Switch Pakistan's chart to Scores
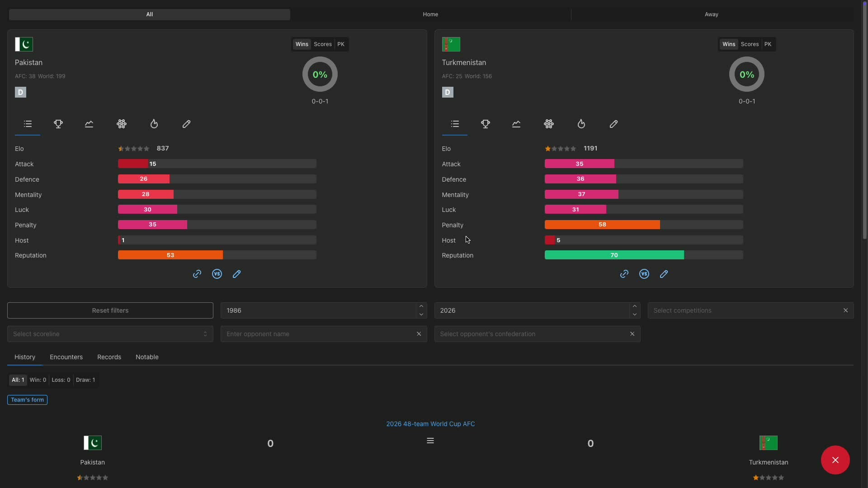 pyautogui.click(x=323, y=44)
